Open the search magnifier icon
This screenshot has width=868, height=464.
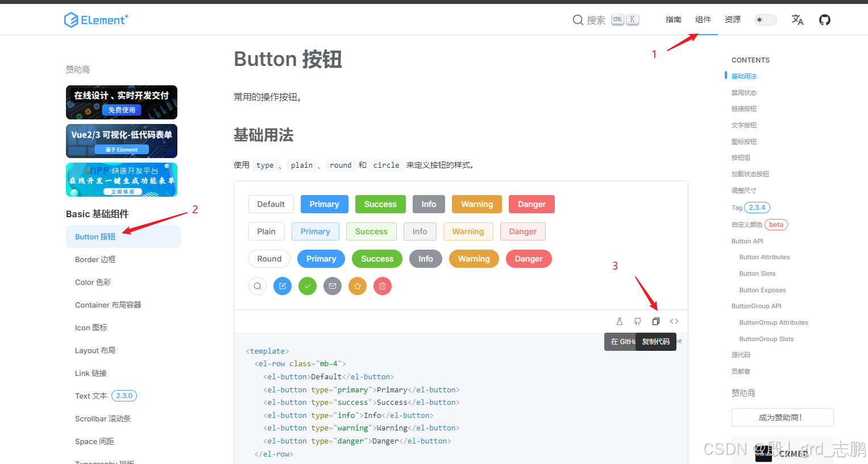tap(578, 20)
